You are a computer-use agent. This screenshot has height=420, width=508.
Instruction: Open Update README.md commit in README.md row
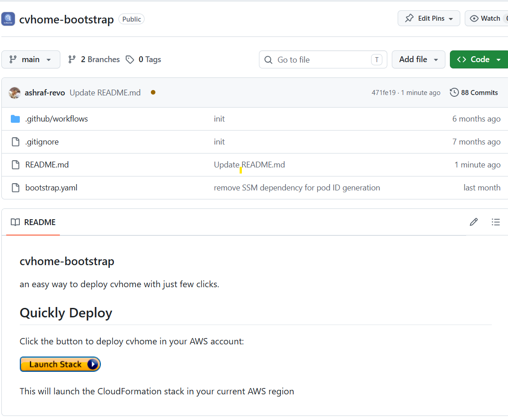coord(249,165)
